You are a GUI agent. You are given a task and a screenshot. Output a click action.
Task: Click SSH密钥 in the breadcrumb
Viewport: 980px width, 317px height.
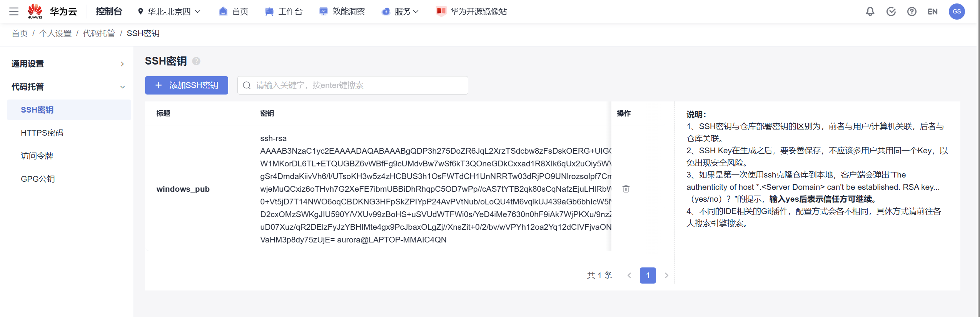point(143,33)
